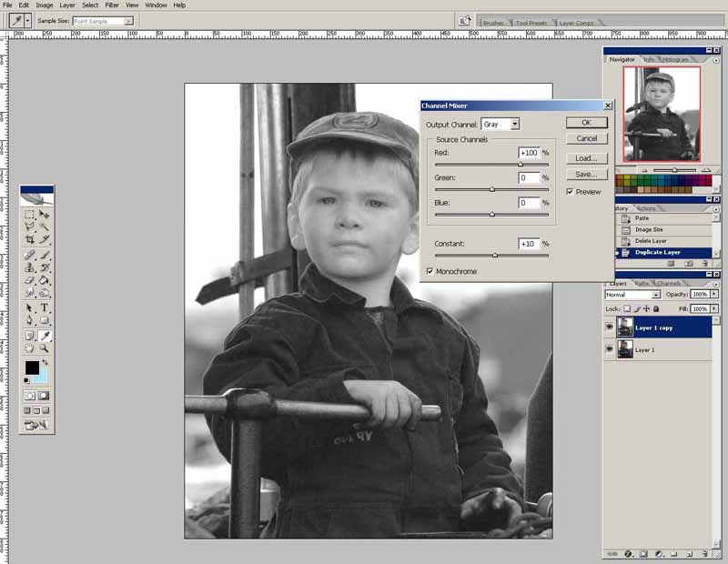Select the Hand tool
Image resolution: width=728 pixels, height=564 pixels.
pyautogui.click(x=30, y=347)
